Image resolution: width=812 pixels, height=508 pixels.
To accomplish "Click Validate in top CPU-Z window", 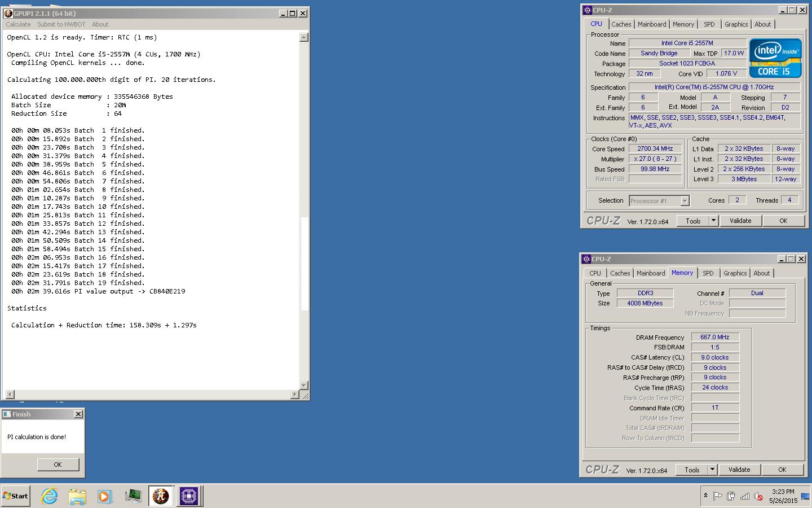I will coord(740,221).
